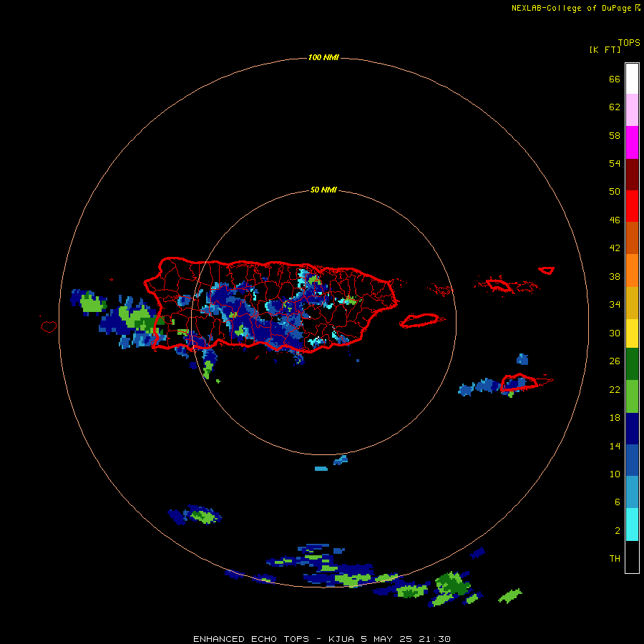Click the ENHANCED ECHO TOPS caption
This screenshot has height=644, width=644.
point(251,639)
